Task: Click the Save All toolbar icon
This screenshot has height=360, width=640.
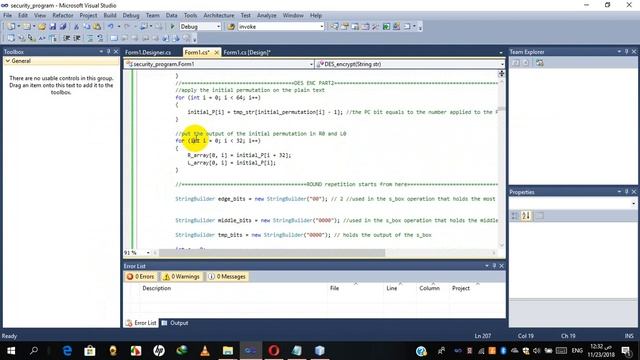Action: click(63, 27)
